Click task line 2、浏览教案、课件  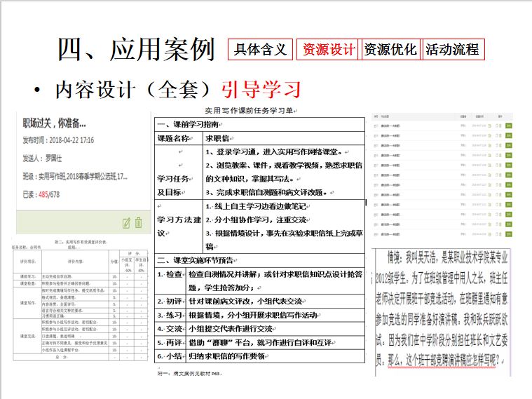pos(284,172)
